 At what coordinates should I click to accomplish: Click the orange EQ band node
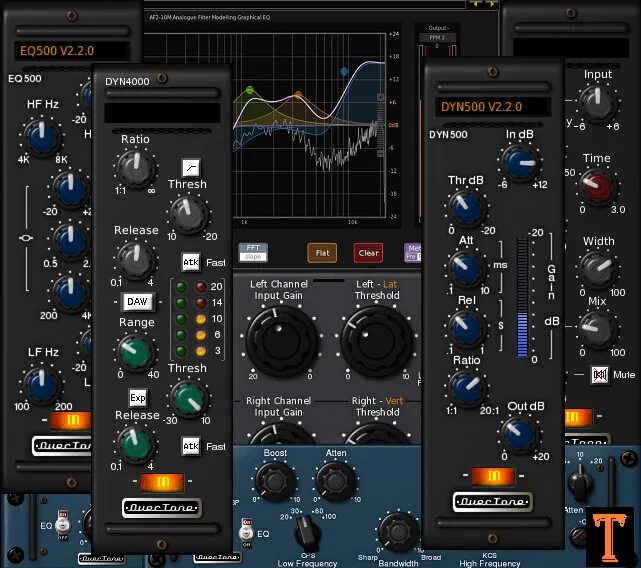pos(298,94)
